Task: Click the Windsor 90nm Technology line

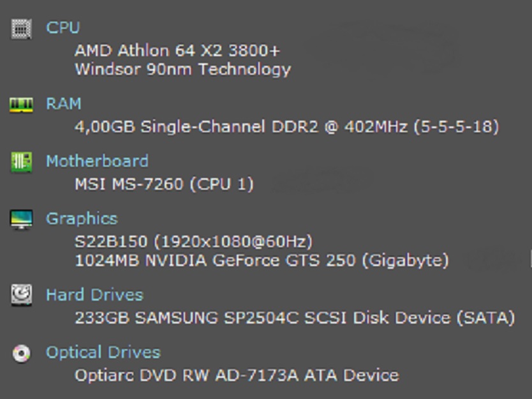Action: click(x=183, y=70)
